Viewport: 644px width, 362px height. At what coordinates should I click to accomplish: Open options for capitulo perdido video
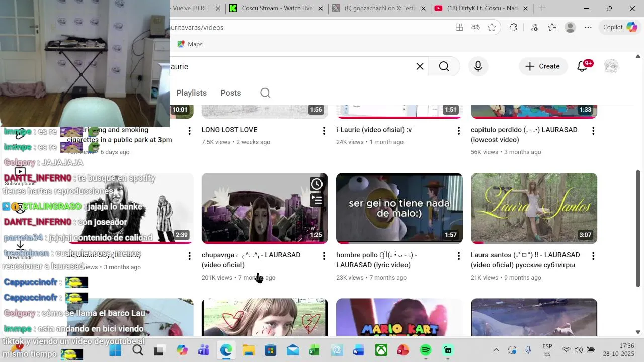coord(593,131)
